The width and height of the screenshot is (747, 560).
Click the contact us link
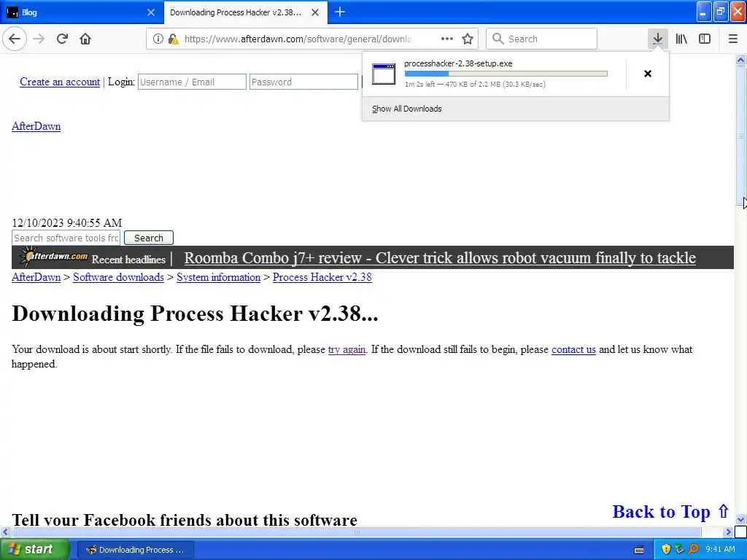click(573, 349)
